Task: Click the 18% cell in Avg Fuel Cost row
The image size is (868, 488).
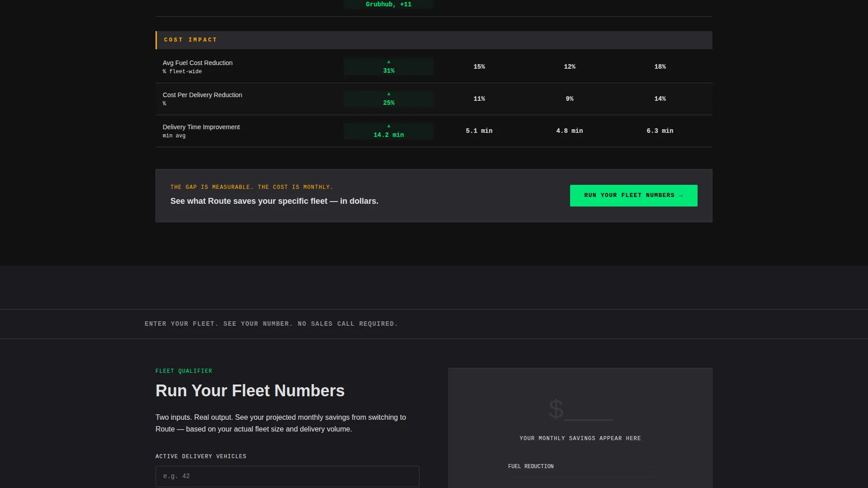Action: (660, 67)
